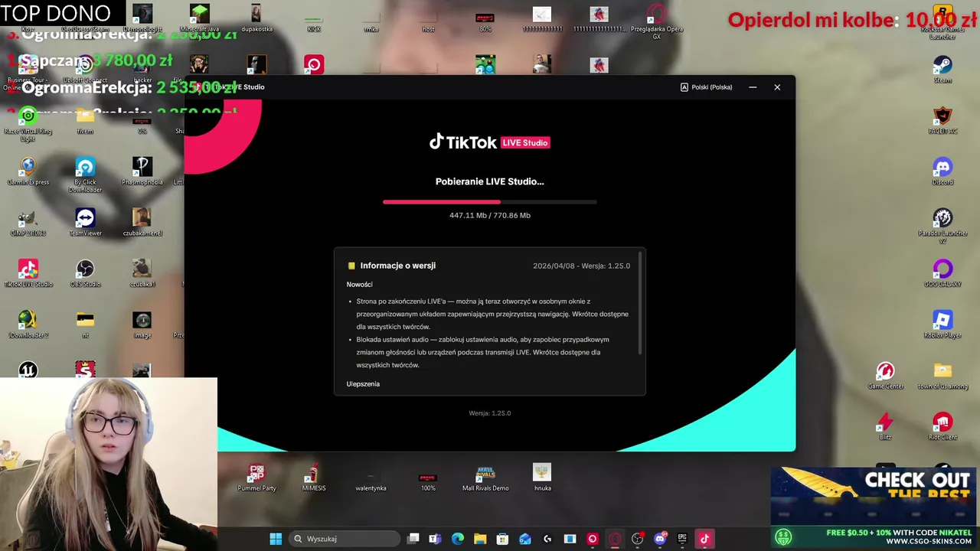The width and height of the screenshot is (980, 551).
Task: Open By Click Downloader shortcut
Action: [x=85, y=174]
